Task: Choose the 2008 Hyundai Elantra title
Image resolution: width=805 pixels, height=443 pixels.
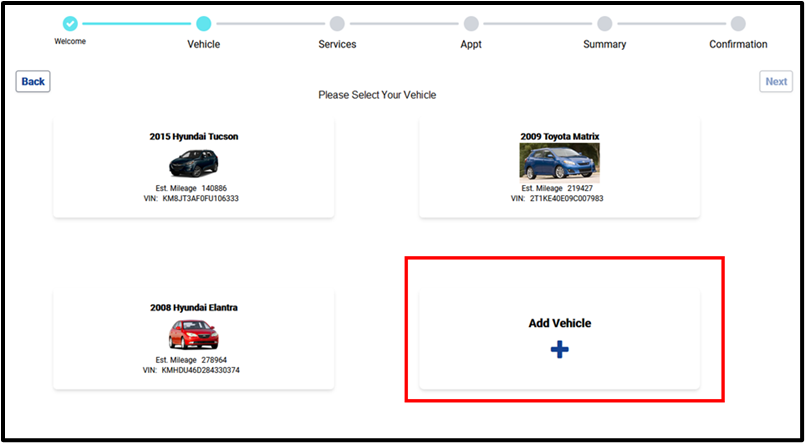Action: click(194, 308)
